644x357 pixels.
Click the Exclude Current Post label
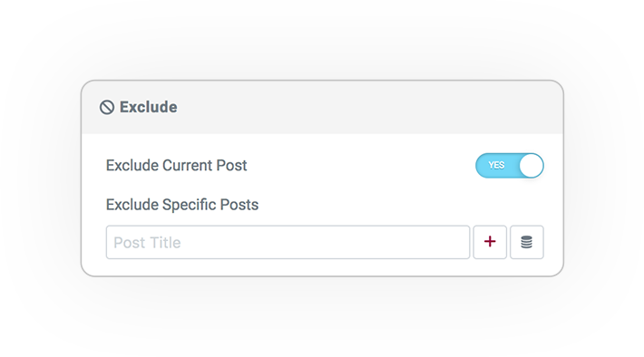pyautogui.click(x=176, y=166)
